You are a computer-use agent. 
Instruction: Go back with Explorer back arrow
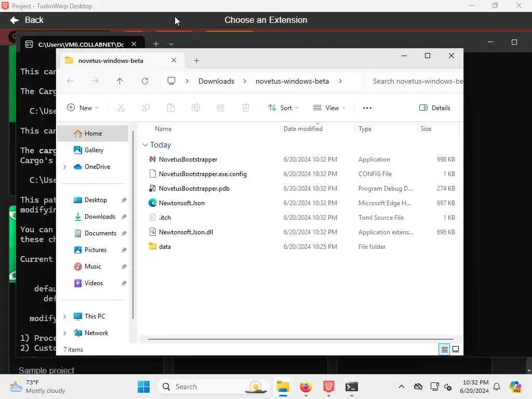click(x=70, y=81)
